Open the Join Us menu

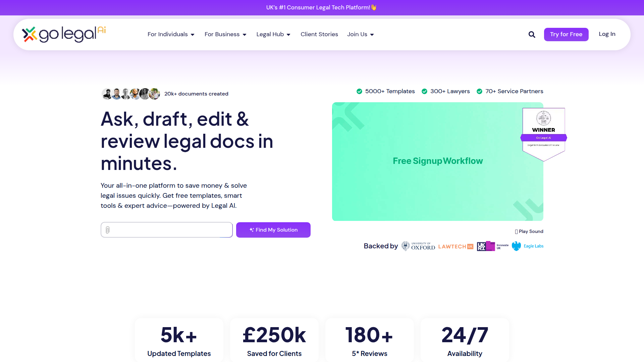coord(360,34)
